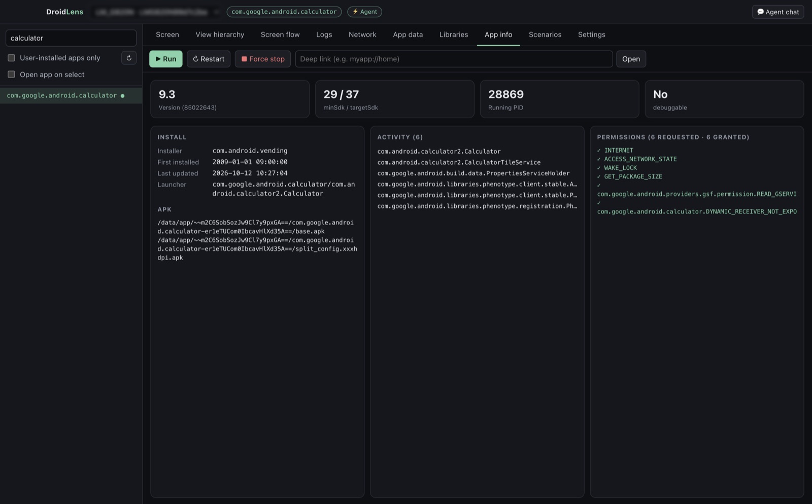Click installer value com.android.vending

(x=250, y=151)
